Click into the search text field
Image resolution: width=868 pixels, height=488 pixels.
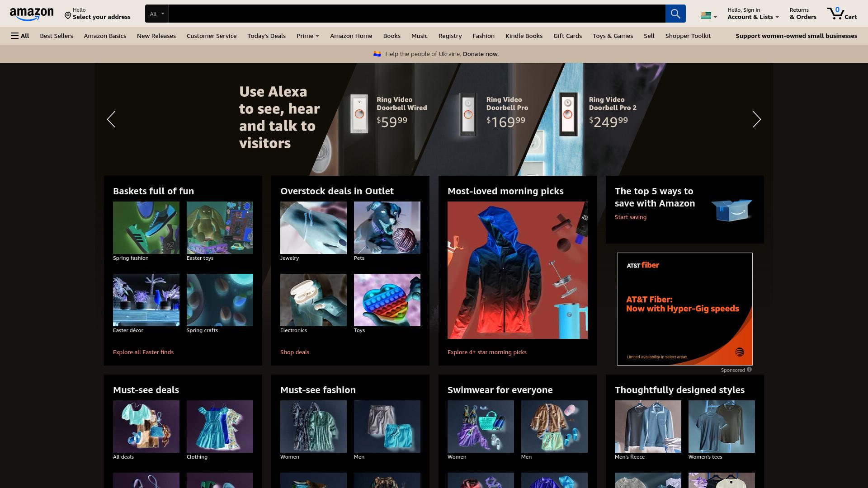click(417, 14)
